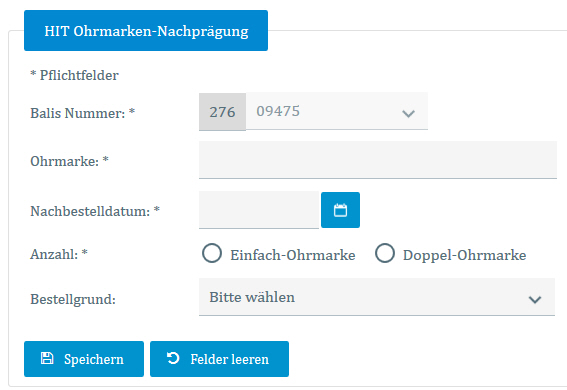Focus the Nachbestelldatum date input

259,210
